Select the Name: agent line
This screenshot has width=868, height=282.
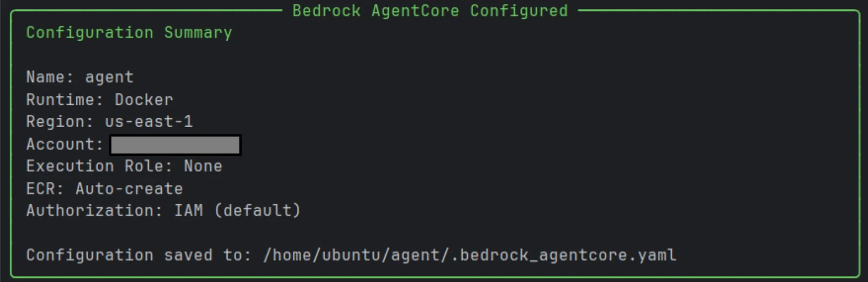coord(80,77)
